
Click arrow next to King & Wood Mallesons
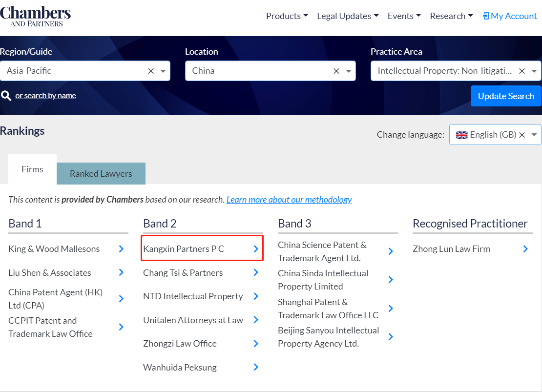click(x=121, y=249)
